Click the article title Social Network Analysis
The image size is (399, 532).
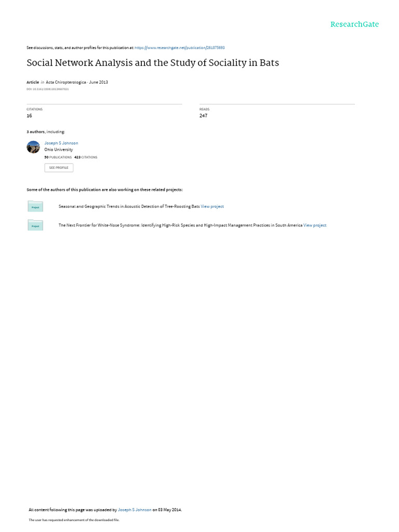coord(153,63)
